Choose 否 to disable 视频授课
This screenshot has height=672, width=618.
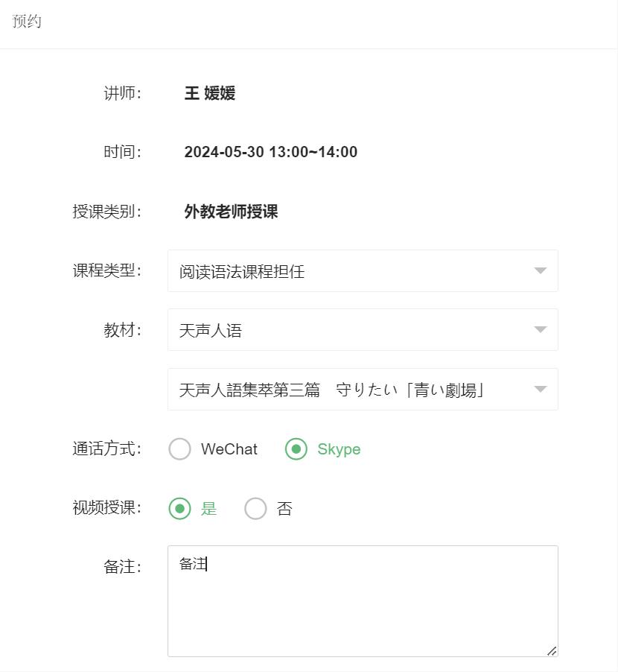pyautogui.click(x=255, y=509)
